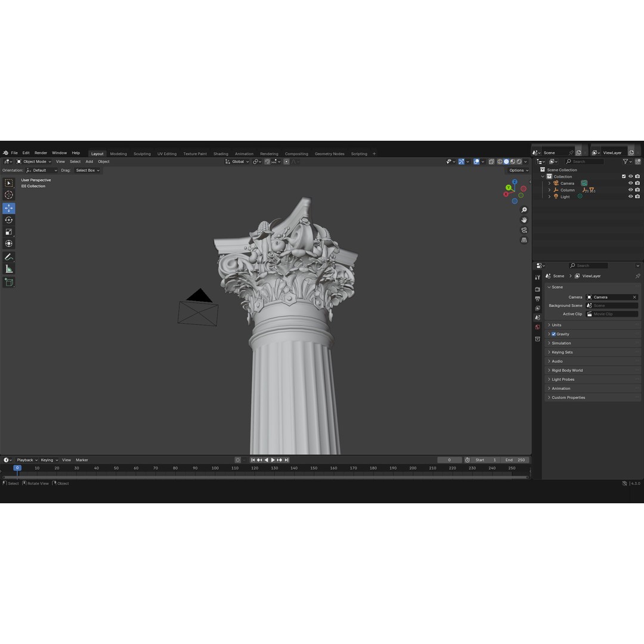Hide the Light object in viewport

[630, 196]
